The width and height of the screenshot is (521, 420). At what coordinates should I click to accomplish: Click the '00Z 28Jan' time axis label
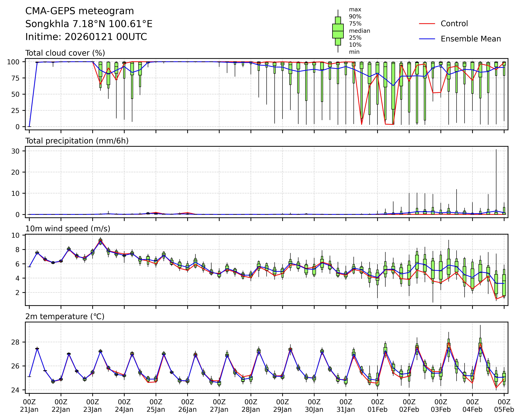point(251,406)
